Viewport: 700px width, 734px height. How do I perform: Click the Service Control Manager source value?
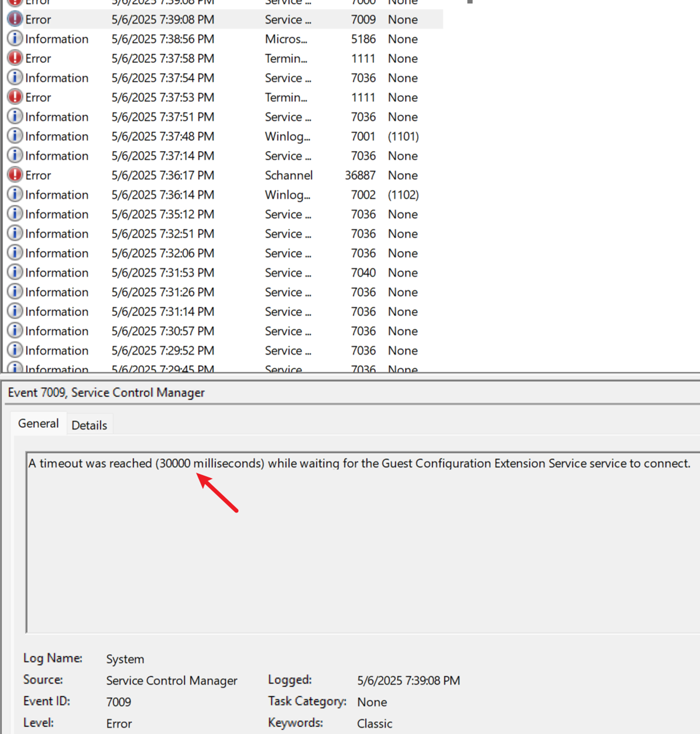tap(171, 680)
